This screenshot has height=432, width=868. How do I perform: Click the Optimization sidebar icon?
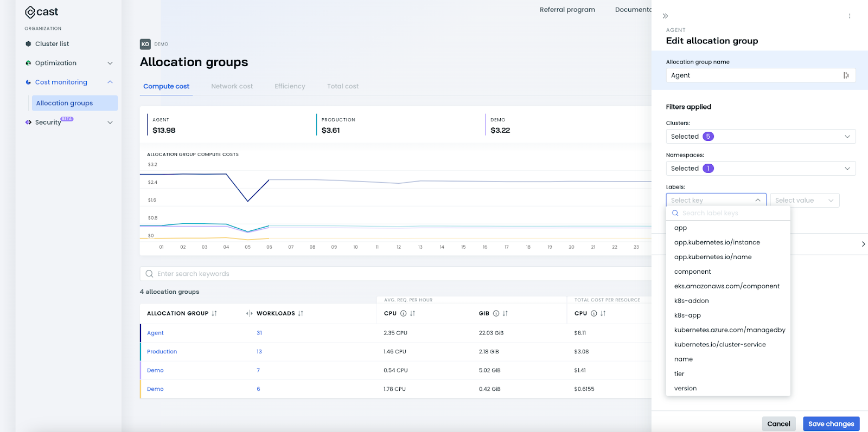tap(28, 63)
